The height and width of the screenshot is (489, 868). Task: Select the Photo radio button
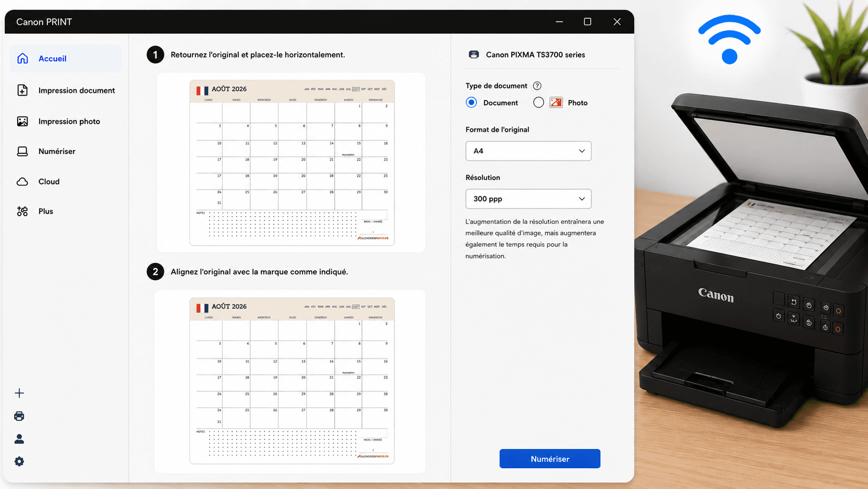tap(538, 102)
